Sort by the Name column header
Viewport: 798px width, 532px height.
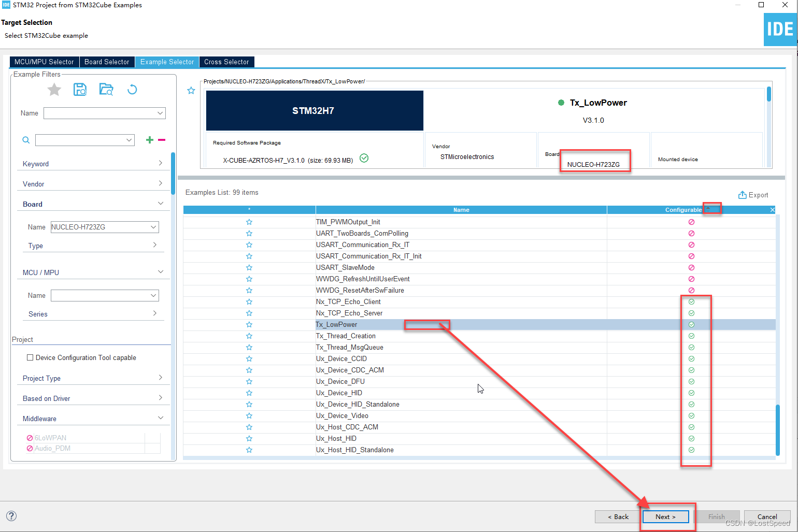click(461, 210)
